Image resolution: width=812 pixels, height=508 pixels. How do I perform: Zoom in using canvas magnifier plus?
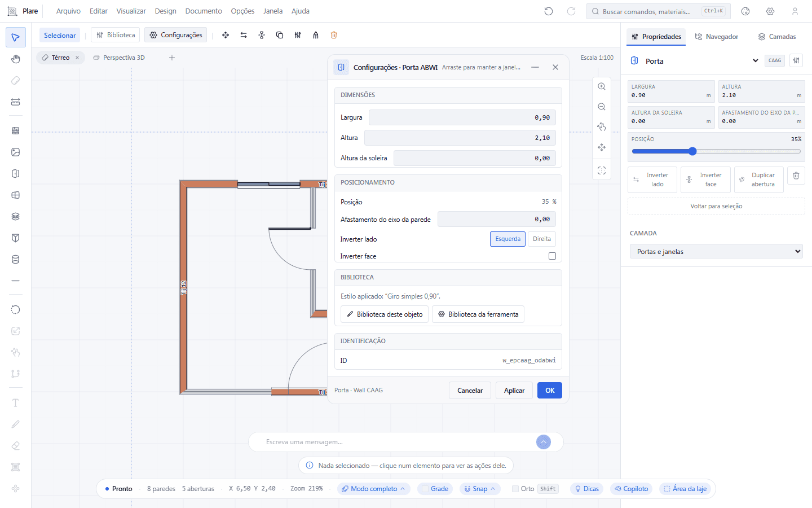[602, 86]
